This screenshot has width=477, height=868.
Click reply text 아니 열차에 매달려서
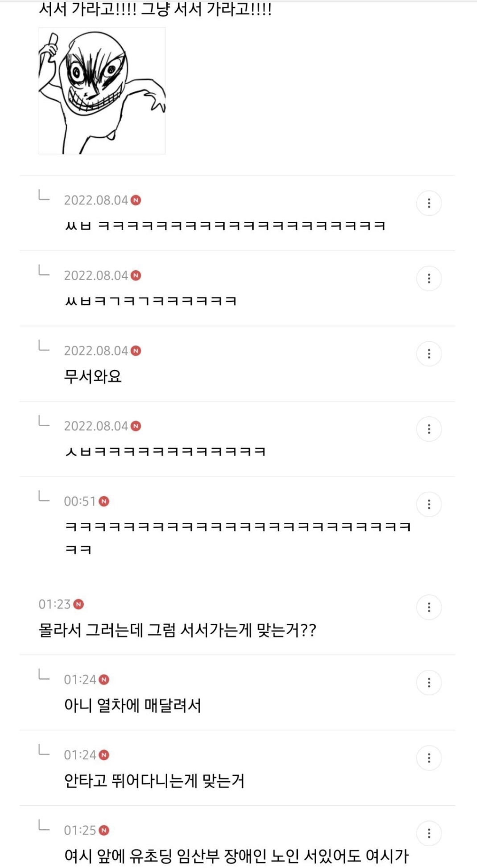coord(132,705)
